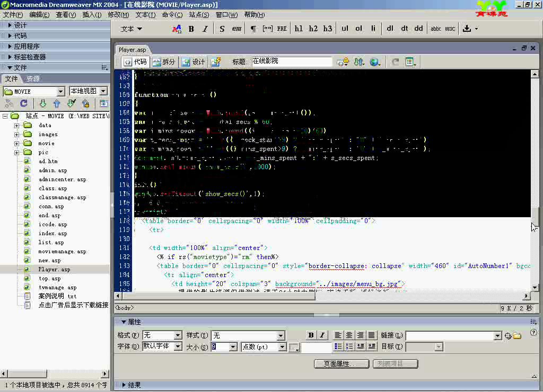Viewport: 543px width, 392px height.
Task: Switch to 资源 tab in Files panel
Action: point(33,78)
